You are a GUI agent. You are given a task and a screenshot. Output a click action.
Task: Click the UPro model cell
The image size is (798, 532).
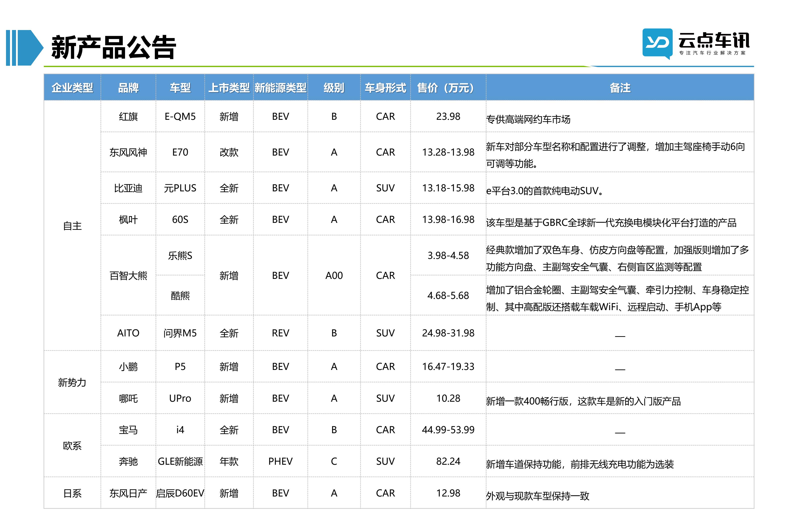tap(180, 398)
